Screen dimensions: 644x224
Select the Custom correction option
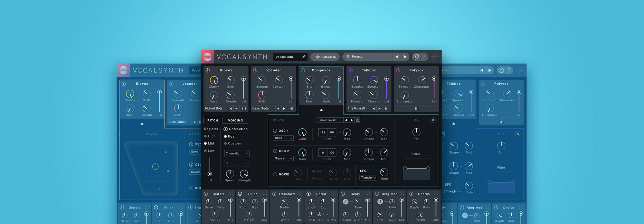225,143
